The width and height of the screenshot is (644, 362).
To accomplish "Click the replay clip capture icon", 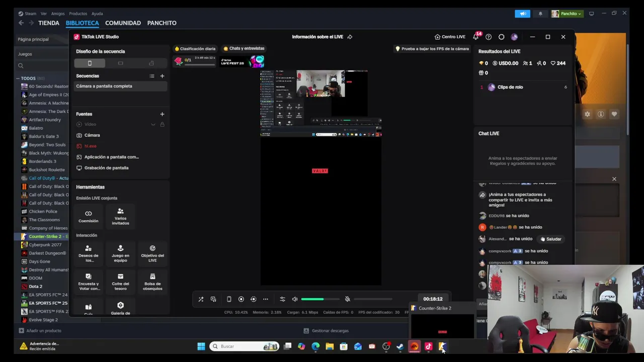I will coord(253,299).
